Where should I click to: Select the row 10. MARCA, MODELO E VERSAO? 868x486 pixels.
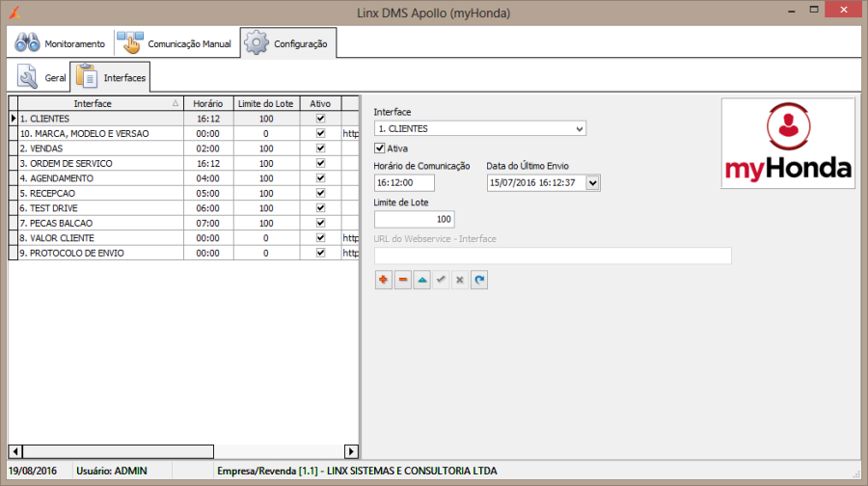(183, 133)
